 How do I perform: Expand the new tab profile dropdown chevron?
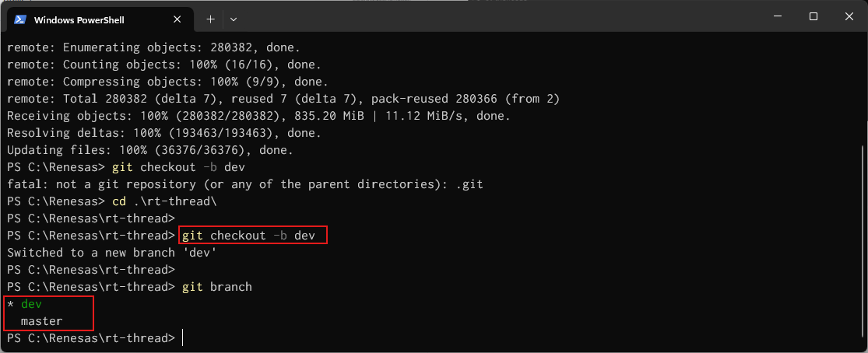(x=234, y=19)
